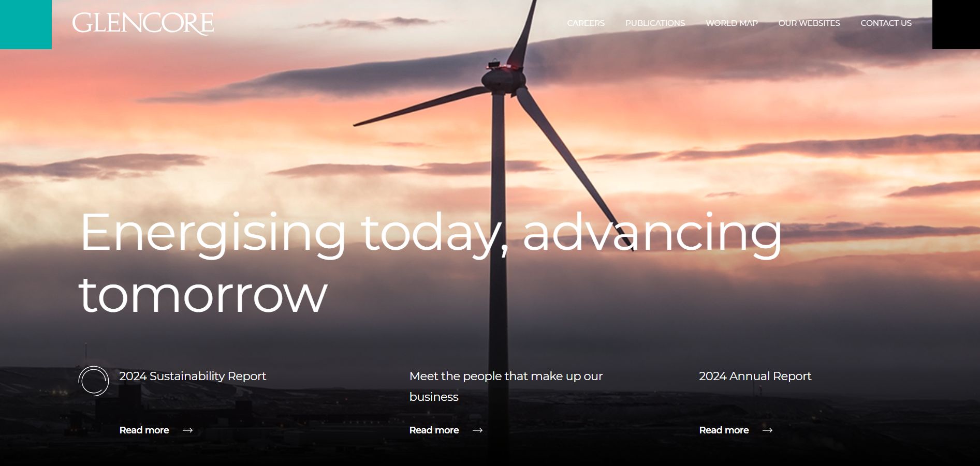The image size is (980, 466).
Task: Click the arrow icon beside the middle Read more link
Action: (478, 430)
